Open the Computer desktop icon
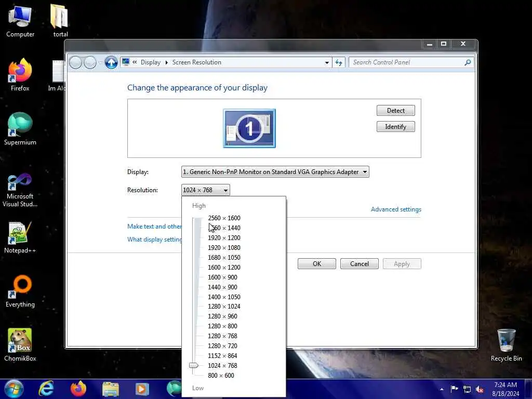Viewport: 532px width, 399px height. tap(20, 21)
